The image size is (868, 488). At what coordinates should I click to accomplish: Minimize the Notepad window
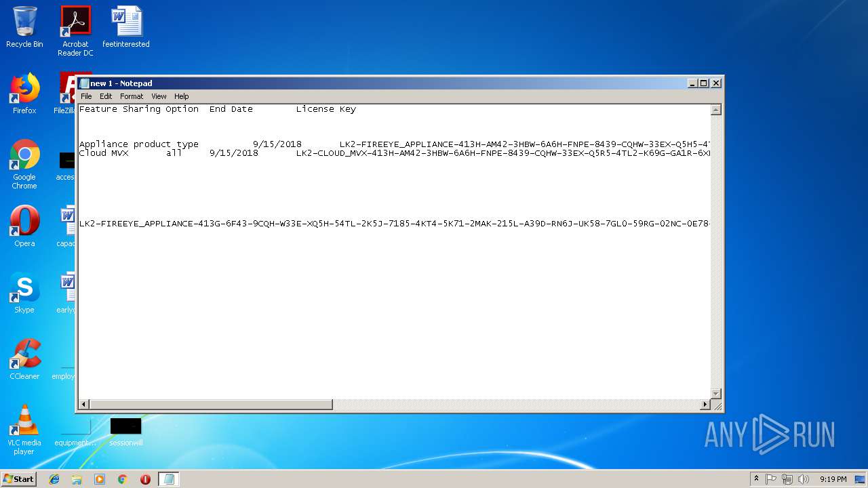pyautogui.click(x=692, y=83)
